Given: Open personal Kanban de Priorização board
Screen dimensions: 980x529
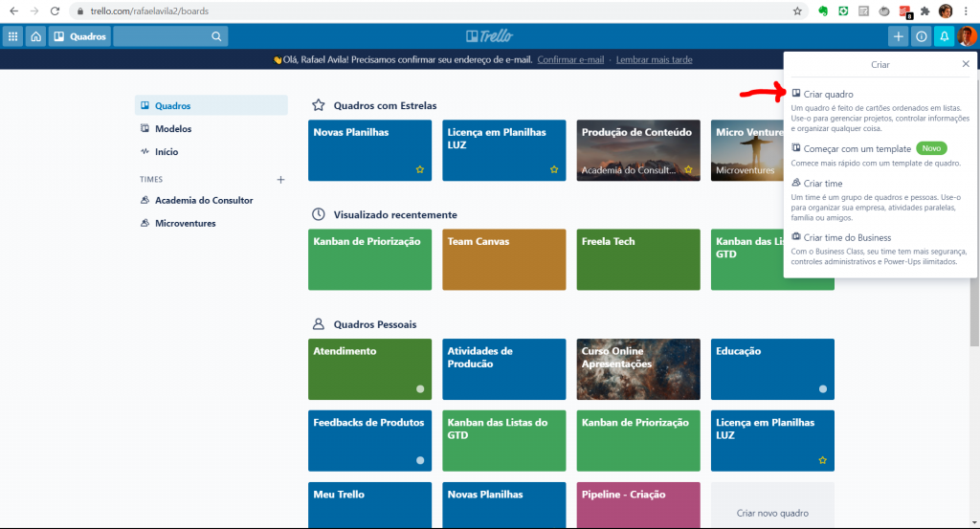Looking at the screenshot, I should coord(638,440).
